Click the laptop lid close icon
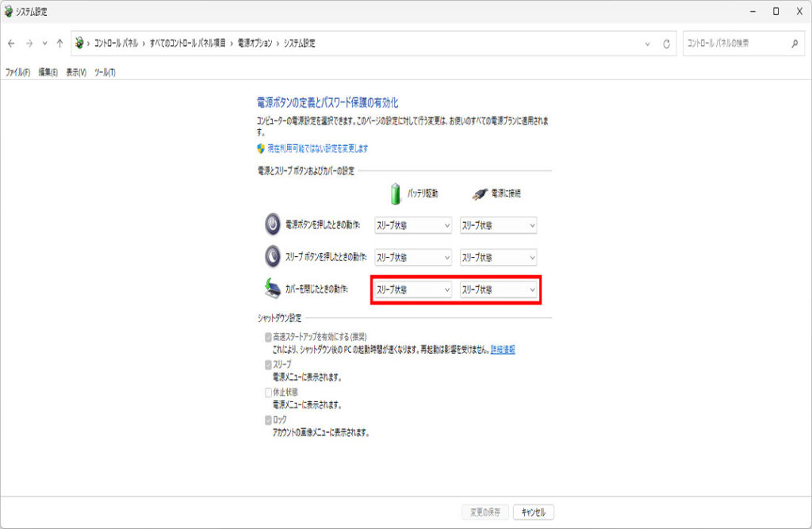This screenshot has width=812, height=529. [272, 289]
